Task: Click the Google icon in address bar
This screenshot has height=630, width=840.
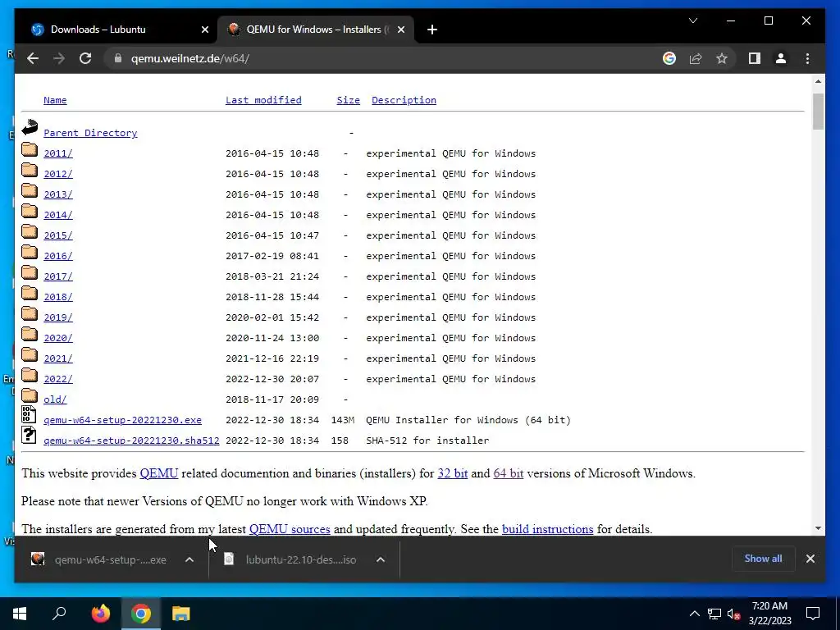Action: [669, 58]
